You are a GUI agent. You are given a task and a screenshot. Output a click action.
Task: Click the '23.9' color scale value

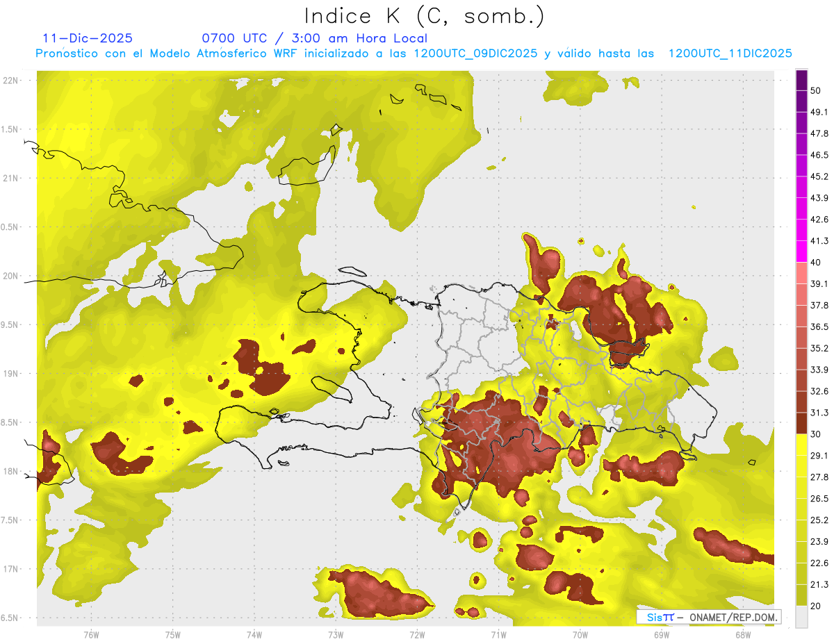(819, 541)
